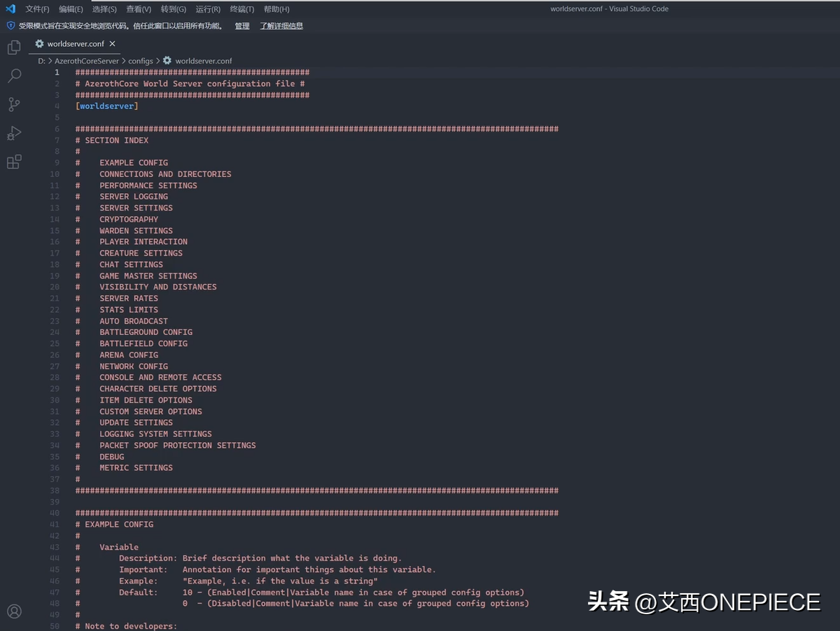
Task: Click the 'METRIC SETTINGS' index line
Action: tap(136, 468)
